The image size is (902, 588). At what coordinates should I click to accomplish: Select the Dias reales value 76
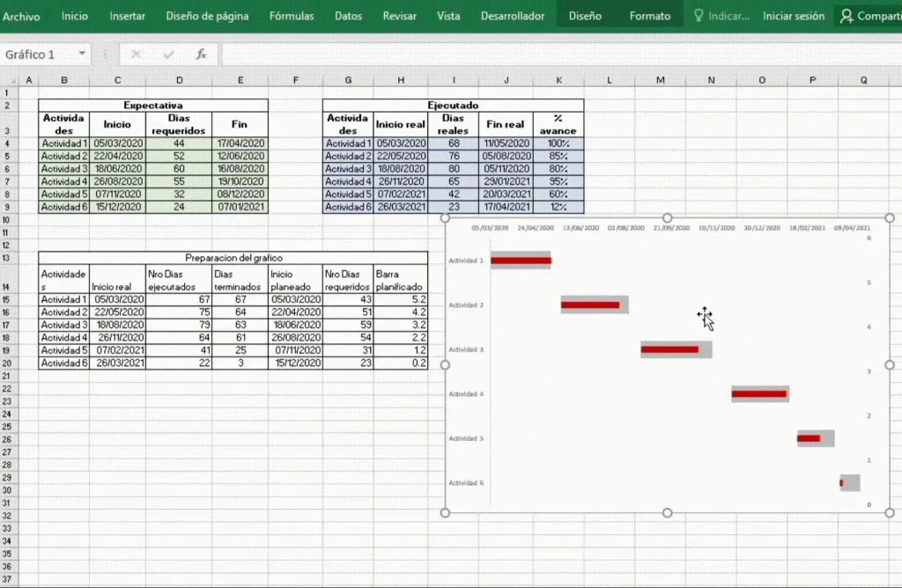click(x=454, y=157)
